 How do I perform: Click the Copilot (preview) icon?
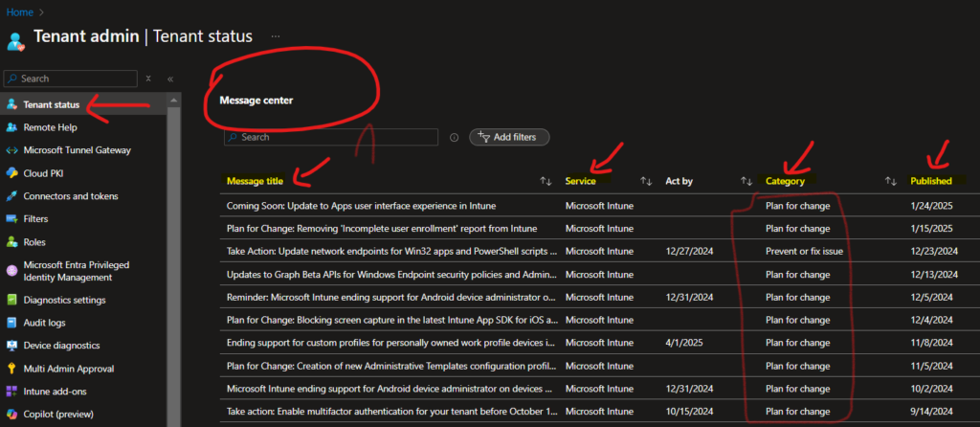tap(11, 414)
